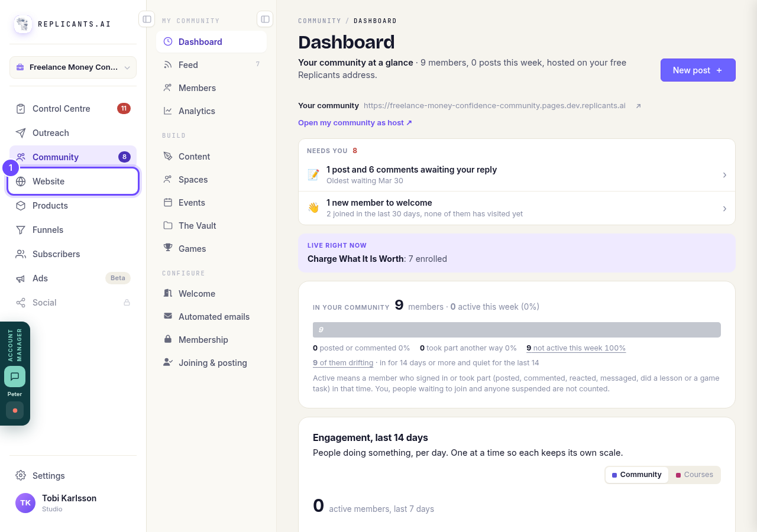The height and width of the screenshot is (532, 757).
Task: Switch the engagement chart to Courses
Action: pyautogui.click(x=694, y=475)
